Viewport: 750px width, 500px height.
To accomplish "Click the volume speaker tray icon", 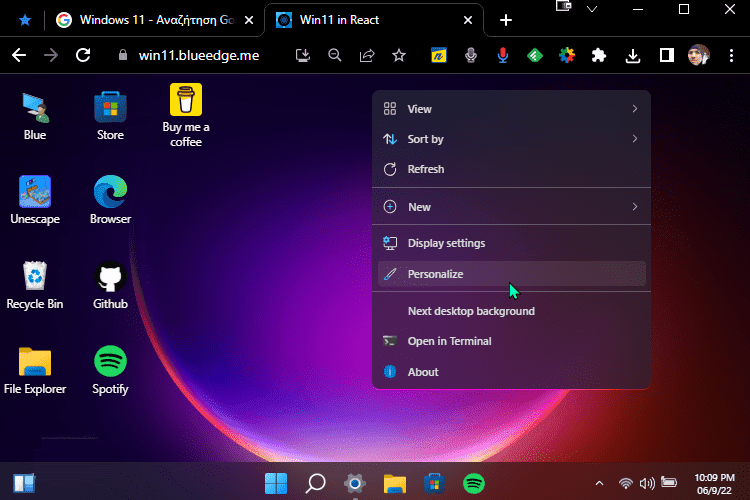I will (x=647, y=483).
